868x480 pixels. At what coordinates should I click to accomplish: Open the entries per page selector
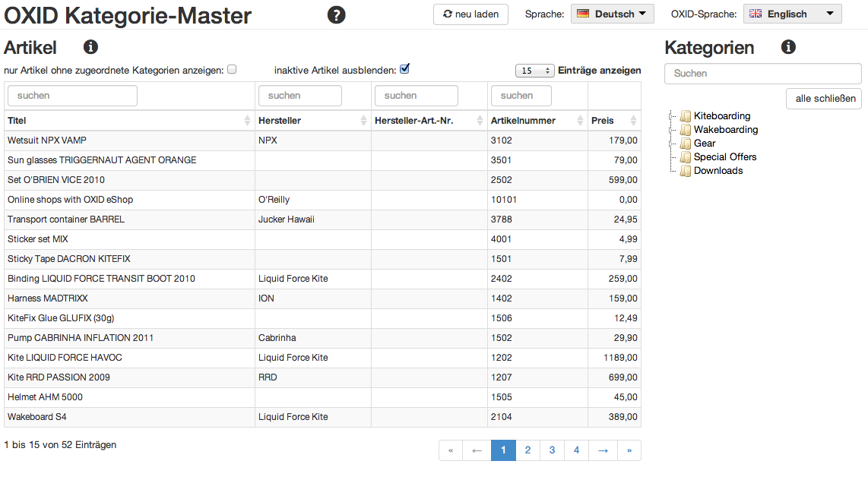pos(535,71)
